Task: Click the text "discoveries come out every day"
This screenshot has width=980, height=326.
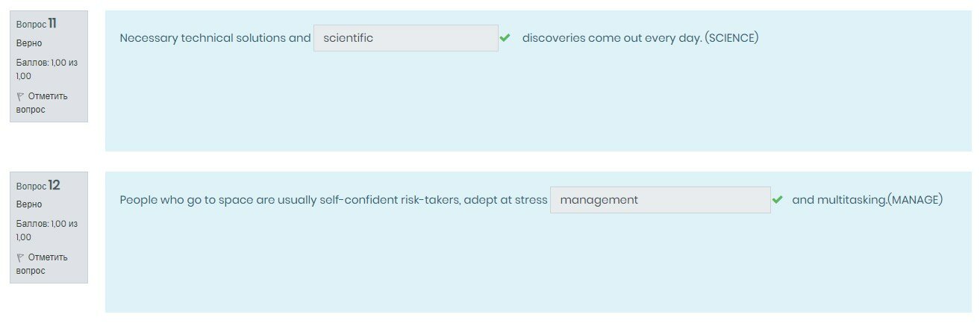Action: click(x=611, y=38)
